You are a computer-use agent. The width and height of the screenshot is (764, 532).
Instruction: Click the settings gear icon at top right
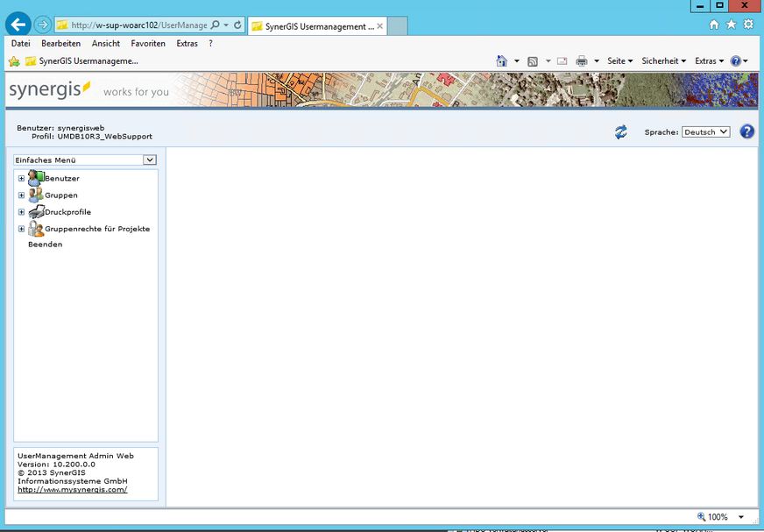(x=748, y=25)
